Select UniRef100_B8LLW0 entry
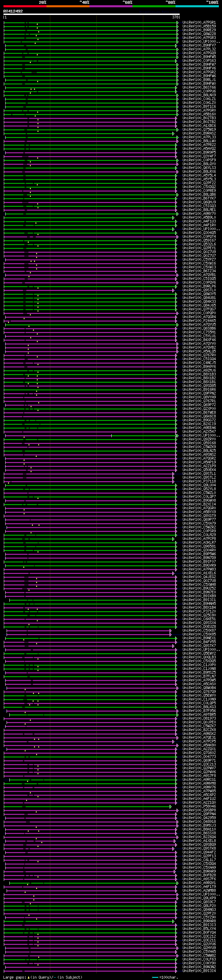 pos(199,141)
